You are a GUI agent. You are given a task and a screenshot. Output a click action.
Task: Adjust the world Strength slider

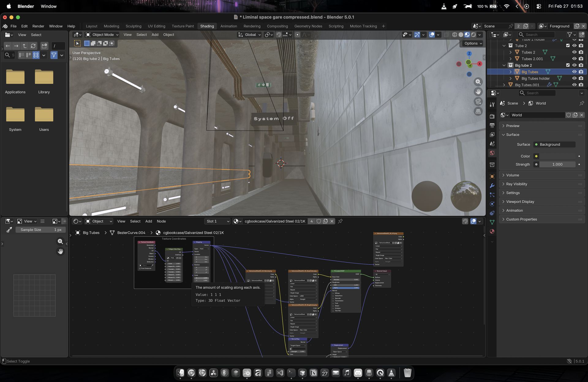557,165
